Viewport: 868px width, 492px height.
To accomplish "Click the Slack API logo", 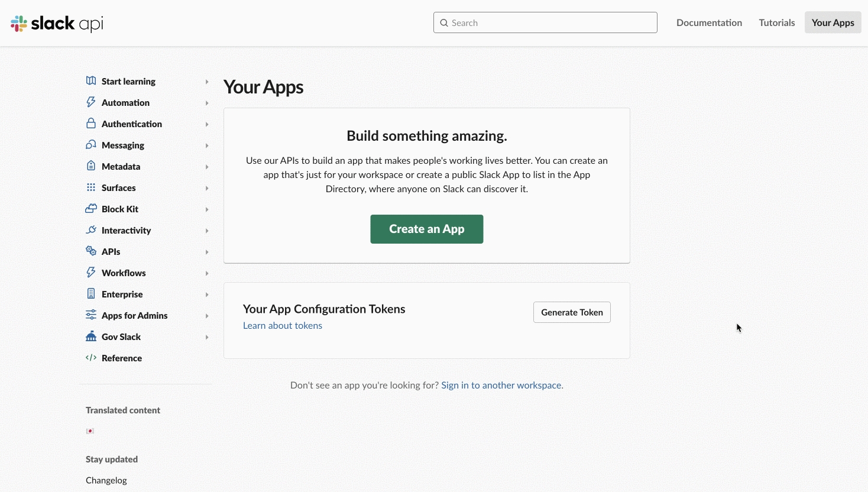I will (x=57, y=23).
